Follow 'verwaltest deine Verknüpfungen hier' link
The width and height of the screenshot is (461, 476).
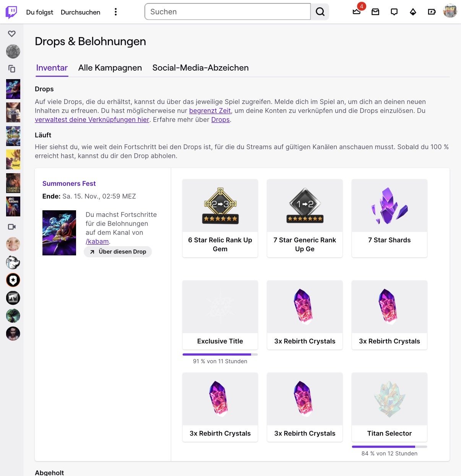(92, 119)
